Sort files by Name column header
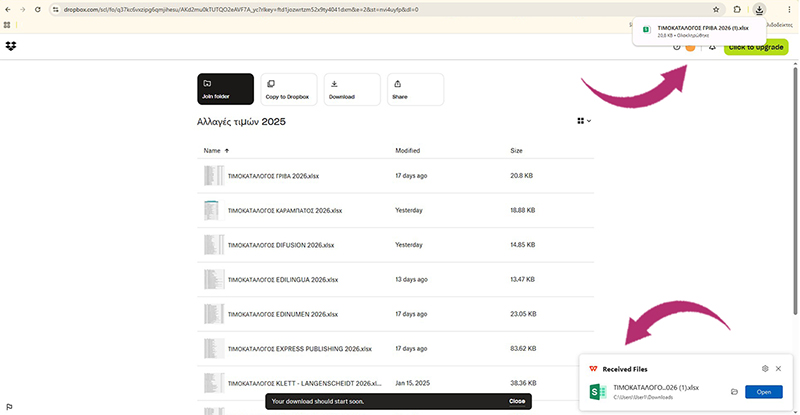The width and height of the screenshot is (800, 415). [212, 150]
